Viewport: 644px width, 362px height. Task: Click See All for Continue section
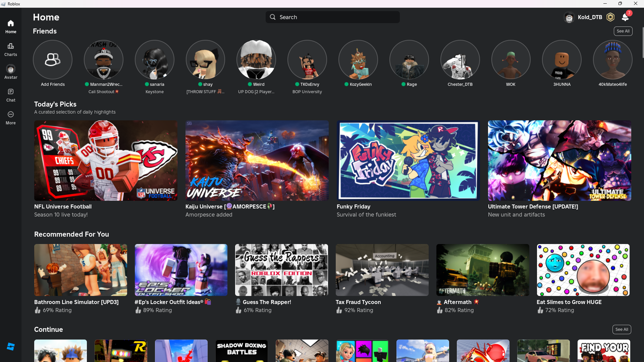pyautogui.click(x=622, y=329)
